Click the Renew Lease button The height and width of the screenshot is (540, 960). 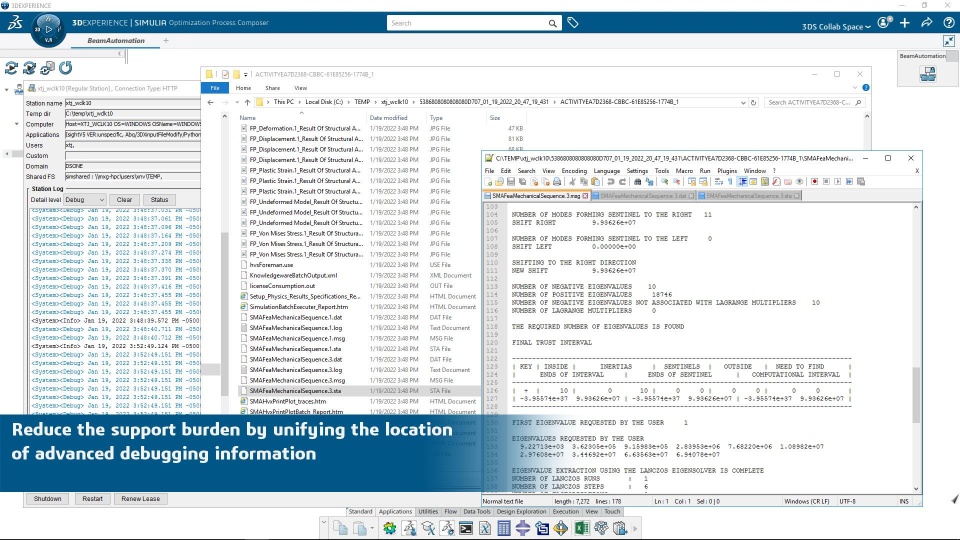(x=140, y=499)
